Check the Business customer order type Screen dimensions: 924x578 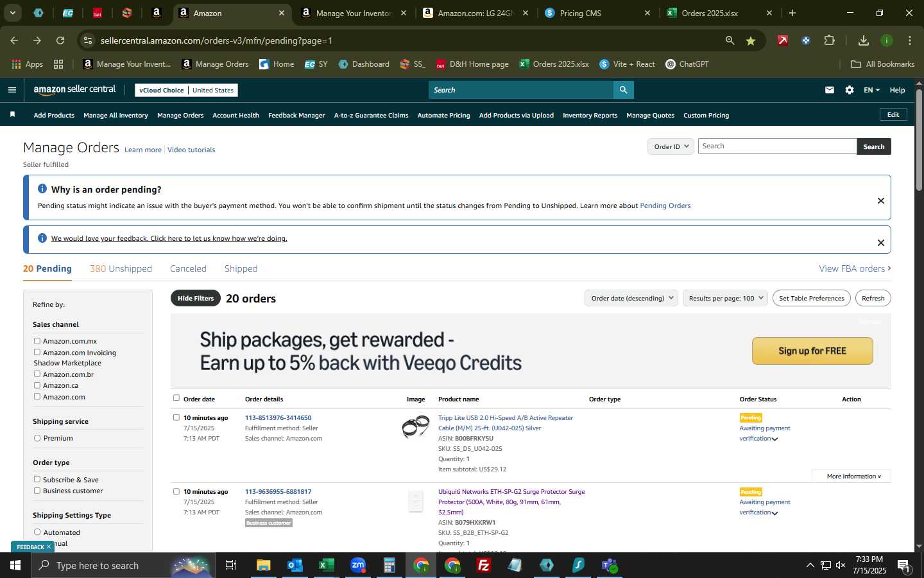click(x=37, y=491)
